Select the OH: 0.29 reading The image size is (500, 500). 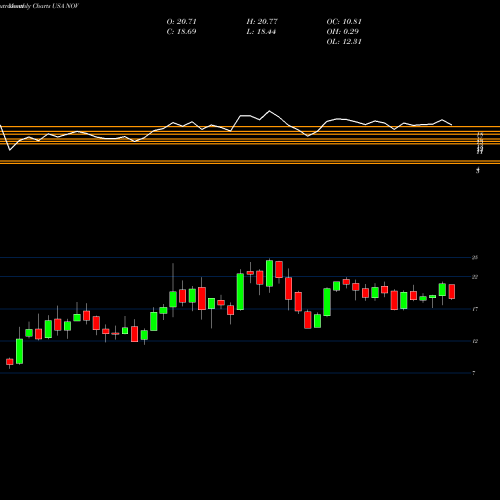click(x=343, y=32)
